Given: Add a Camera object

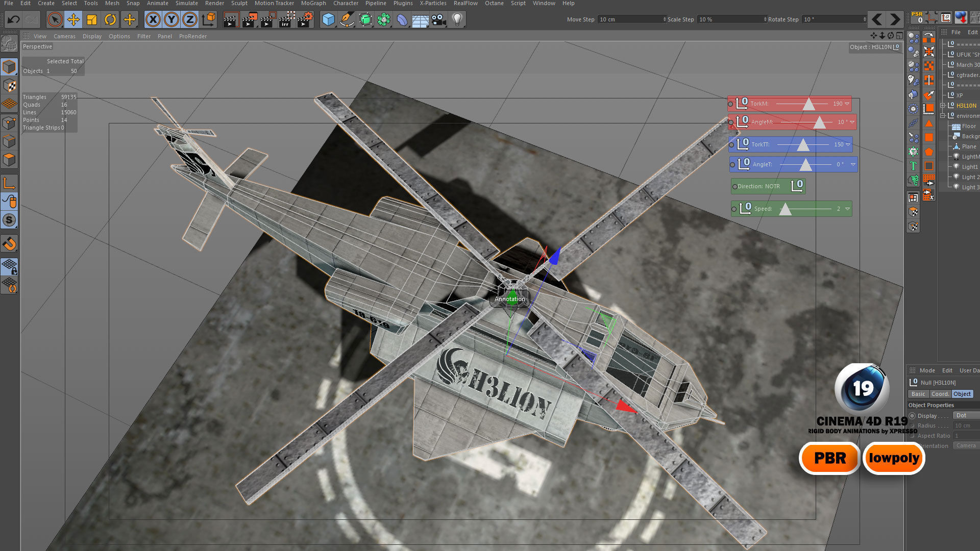Looking at the screenshot, I should (438, 20).
